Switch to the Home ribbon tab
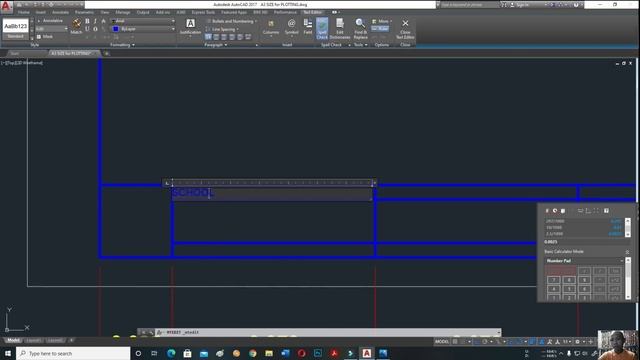Screen dimensions: 640x360 pyautogui.click(x=24, y=12)
